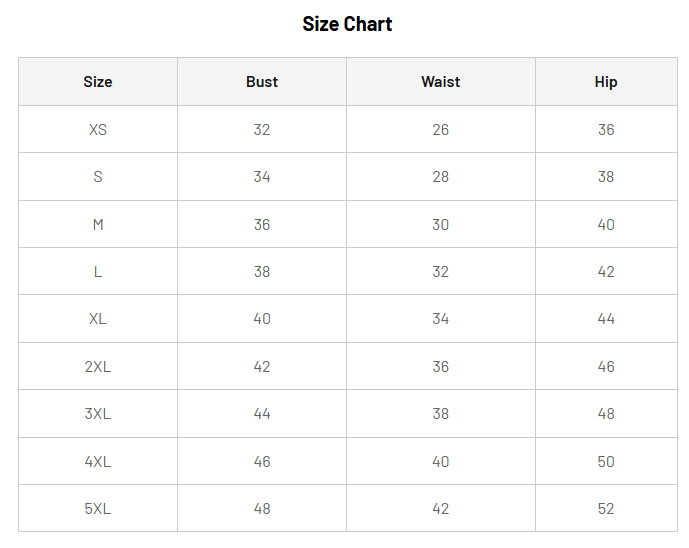Screen dimensions: 689x548
Task: Click the hip value for size 4XL
Action: pyautogui.click(x=606, y=462)
